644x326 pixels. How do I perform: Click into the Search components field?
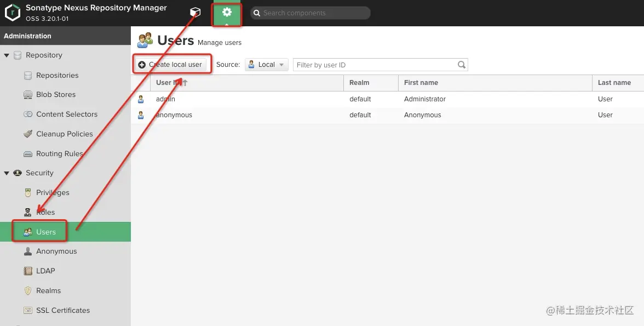tap(310, 13)
